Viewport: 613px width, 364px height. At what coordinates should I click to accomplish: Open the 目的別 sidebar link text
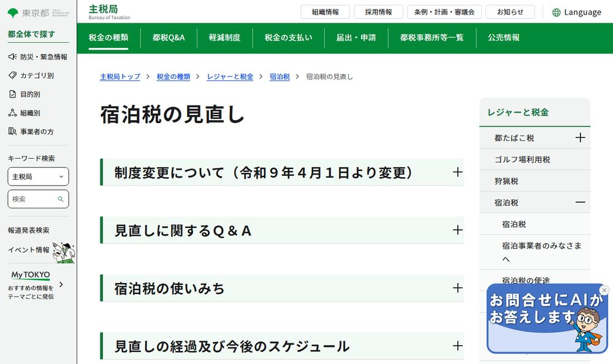point(30,94)
